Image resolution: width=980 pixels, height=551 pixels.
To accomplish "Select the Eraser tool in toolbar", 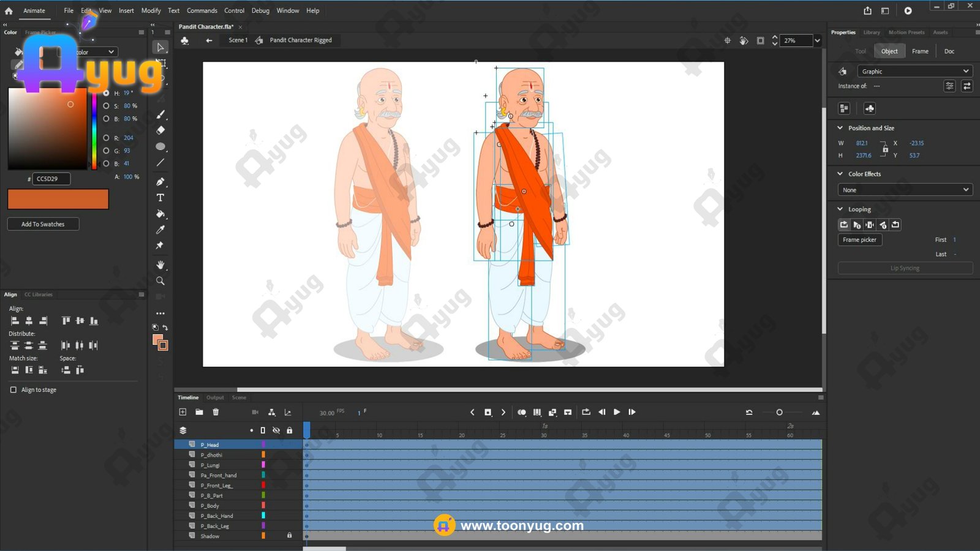I will 160,130.
